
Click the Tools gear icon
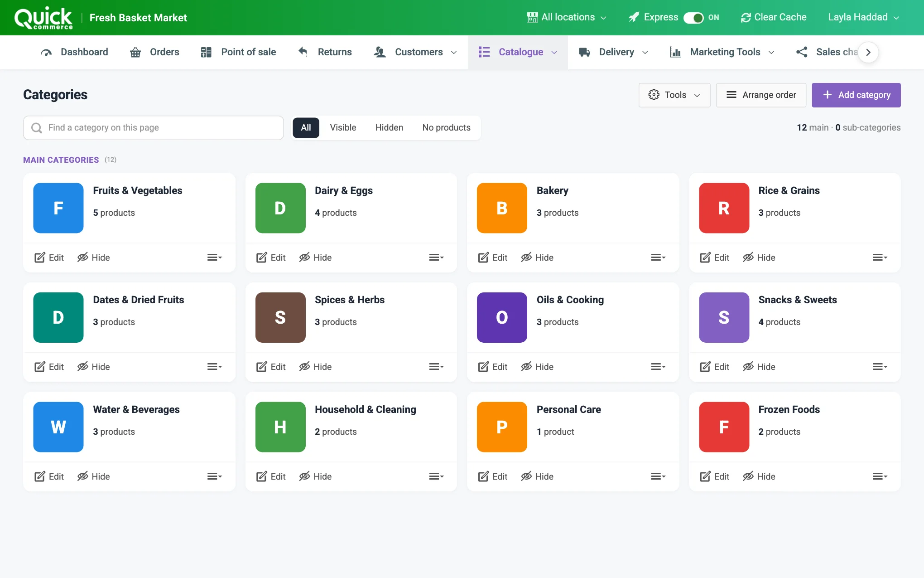(x=654, y=95)
